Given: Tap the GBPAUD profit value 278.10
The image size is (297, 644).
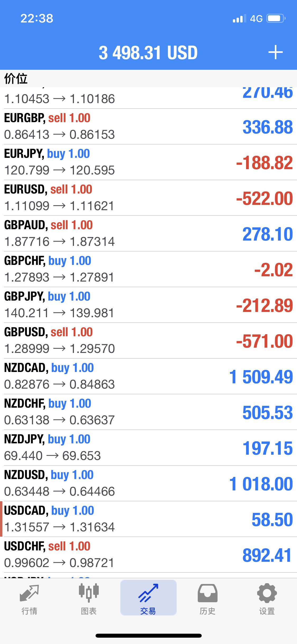Looking at the screenshot, I should click(x=267, y=234).
